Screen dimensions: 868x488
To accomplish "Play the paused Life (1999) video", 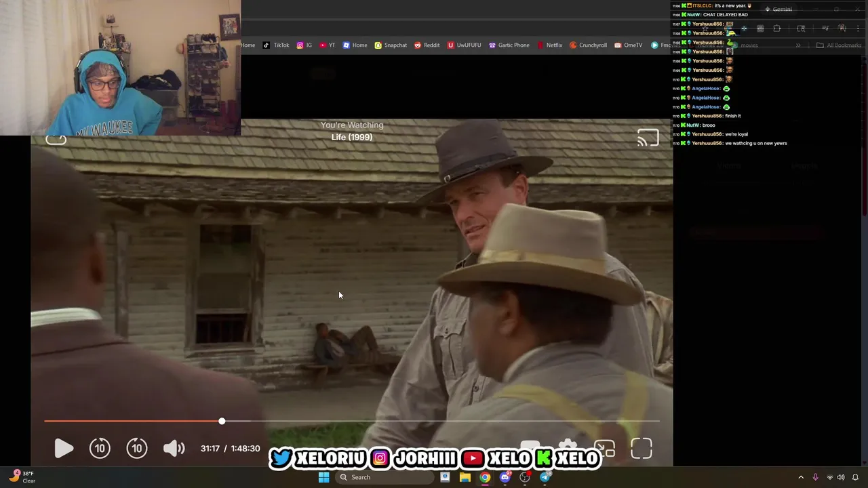I will pos(63,449).
